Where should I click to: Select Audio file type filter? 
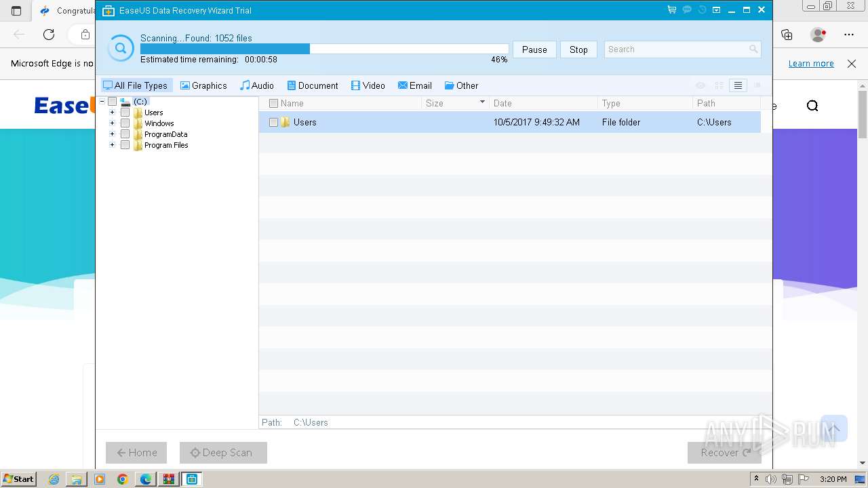(x=257, y=85)
